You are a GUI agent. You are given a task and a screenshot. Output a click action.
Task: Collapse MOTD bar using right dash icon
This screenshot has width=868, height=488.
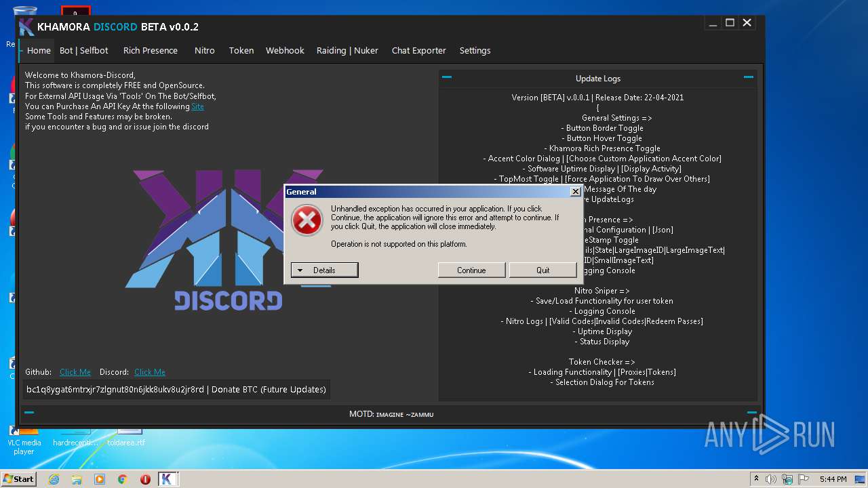point(752,412)
